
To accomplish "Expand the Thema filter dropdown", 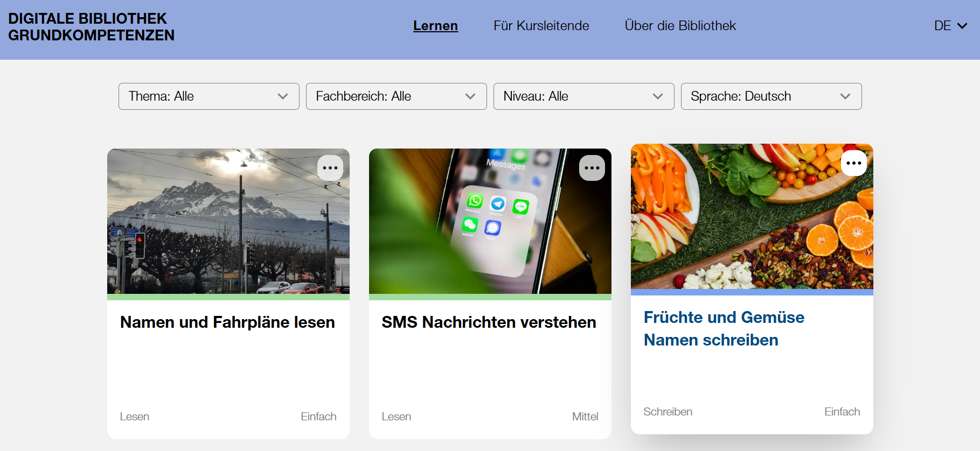I will [208, 96].
